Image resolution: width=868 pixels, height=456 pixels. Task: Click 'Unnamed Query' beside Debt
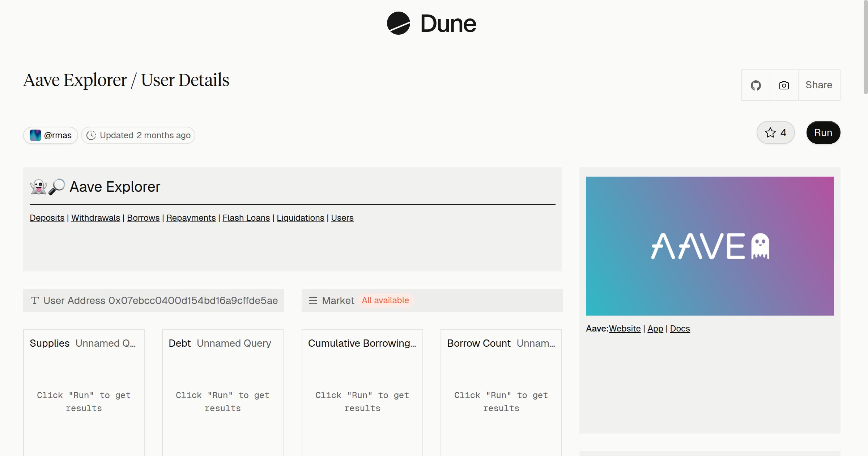point(234,343)
